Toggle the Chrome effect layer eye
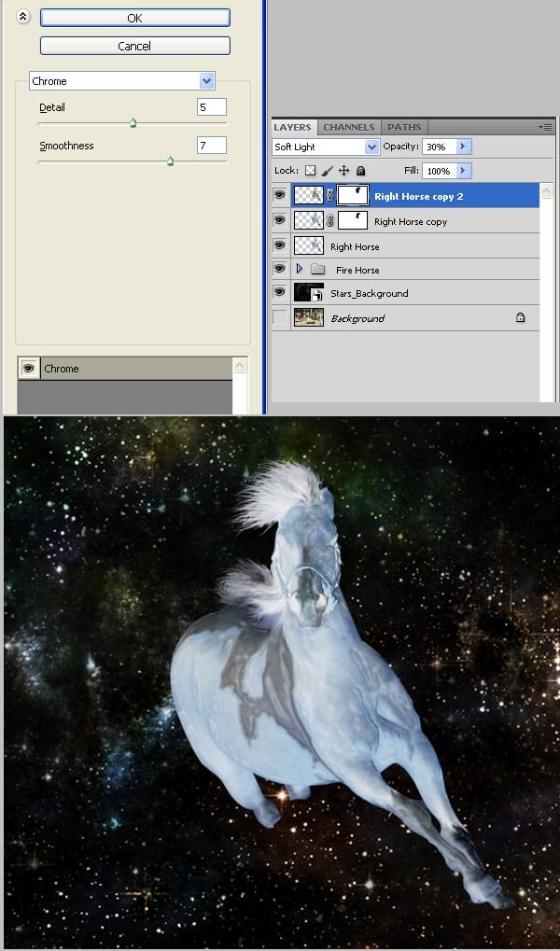The height and width of the screenshot is (951, 560). pyautogui.click(x=29, y=369)
